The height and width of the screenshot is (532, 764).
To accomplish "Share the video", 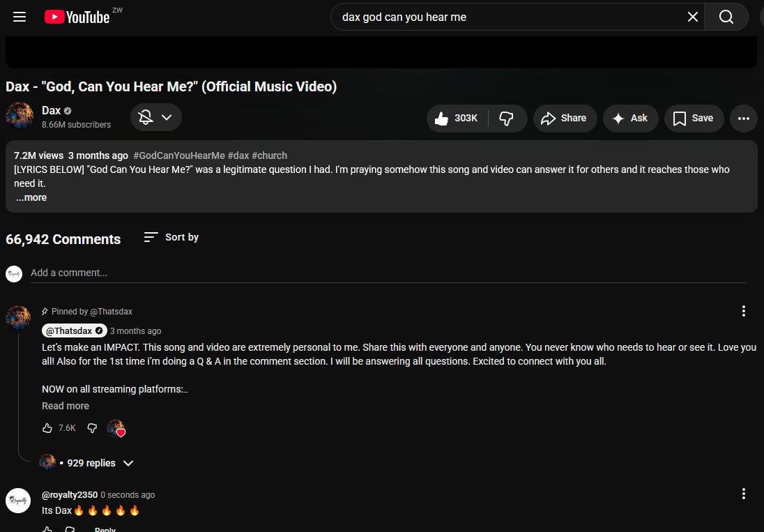I will pos(565,119).
